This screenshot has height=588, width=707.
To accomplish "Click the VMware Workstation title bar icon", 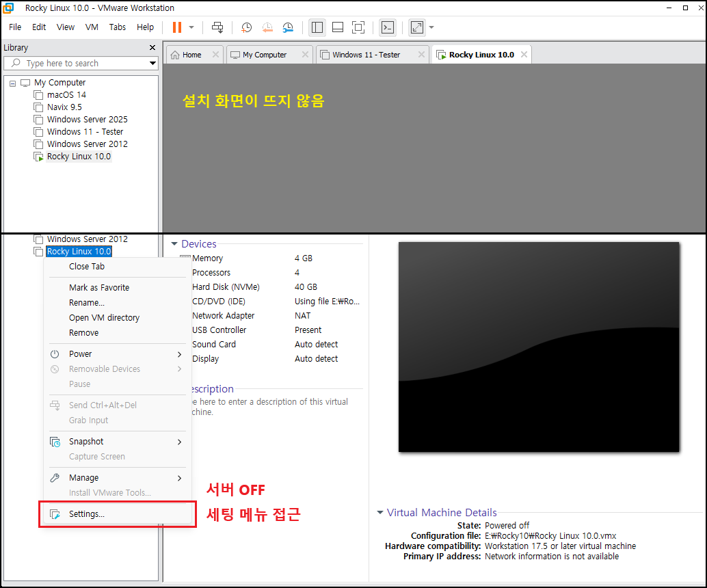I will click(9, 8).
